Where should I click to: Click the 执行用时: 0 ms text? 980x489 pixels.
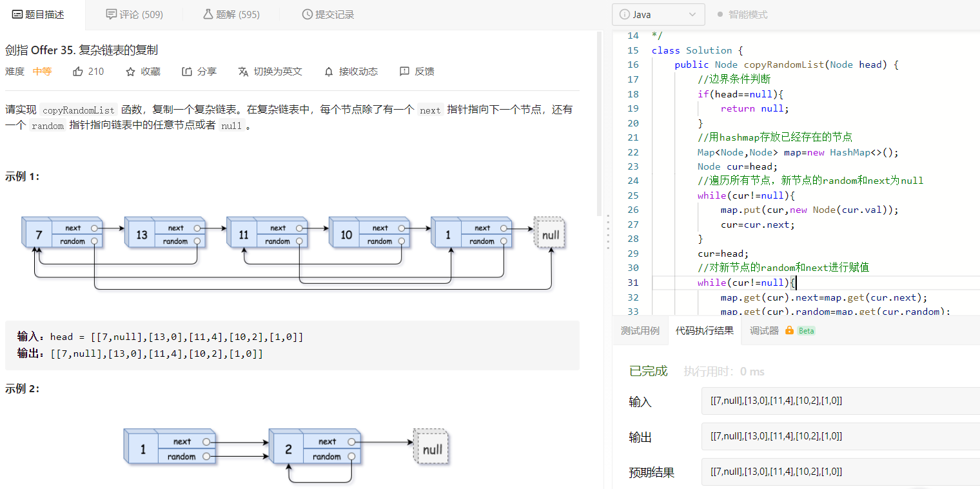pyautogui.click(x=724, y=372)
